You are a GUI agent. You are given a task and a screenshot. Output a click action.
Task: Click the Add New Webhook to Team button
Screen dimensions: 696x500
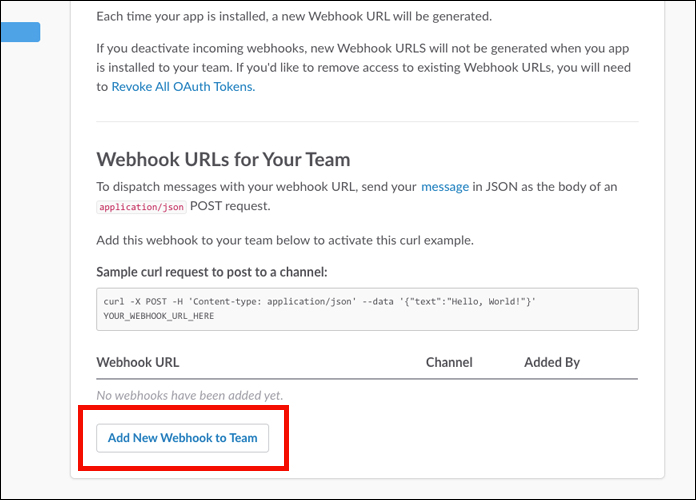click(x=182, y=438)
